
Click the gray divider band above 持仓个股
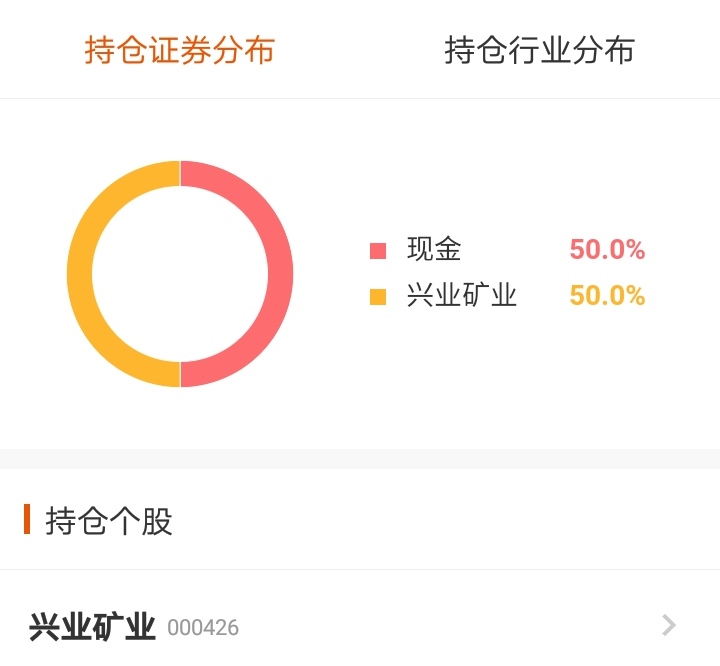tap(360, 459)
